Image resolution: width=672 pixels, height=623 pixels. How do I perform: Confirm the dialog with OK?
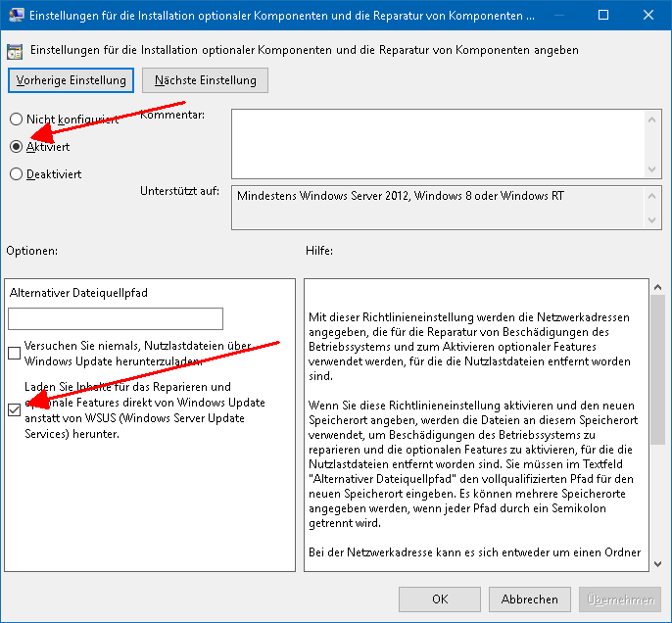pos(440,599)
